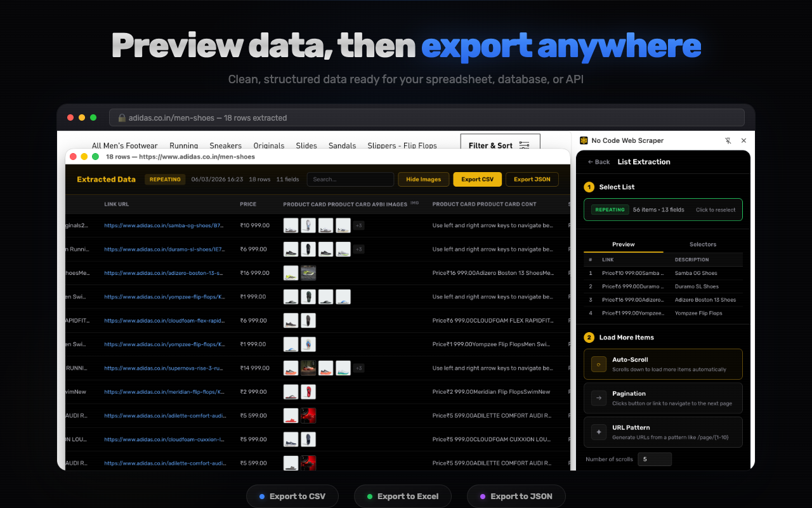This screenshot has height=508, width=812.
Task: Click the Hide Images button
Action: (423, 179)
